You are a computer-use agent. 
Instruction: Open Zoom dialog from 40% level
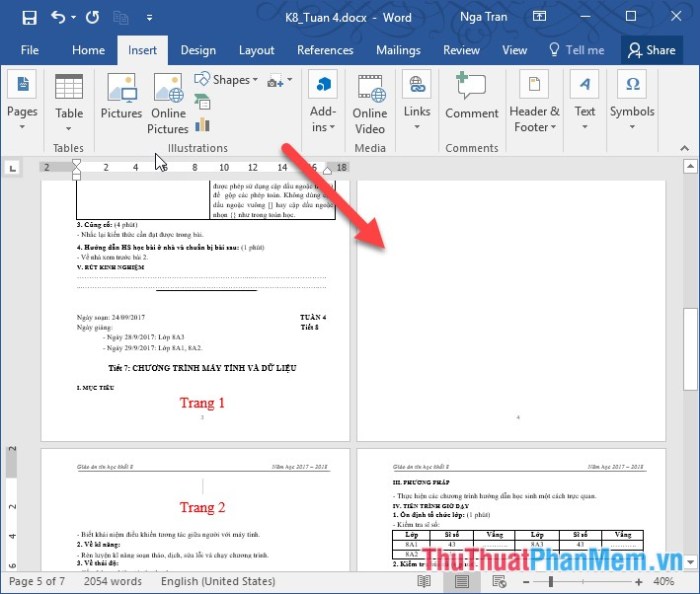pyautogui.click(x=663, y=581)
